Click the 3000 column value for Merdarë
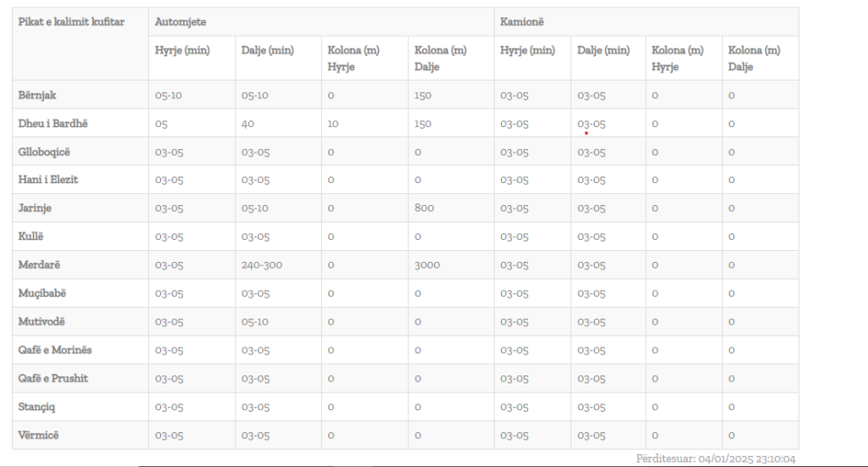The width and height of the screenshot is (868, 467). [x=427, y=265]
